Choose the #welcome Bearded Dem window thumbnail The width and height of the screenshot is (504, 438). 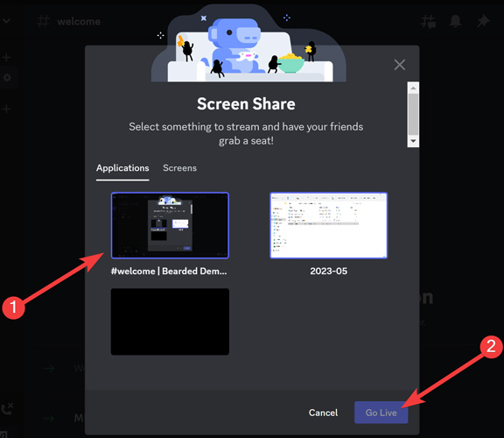pyautogui.click(x=170, y=225)
